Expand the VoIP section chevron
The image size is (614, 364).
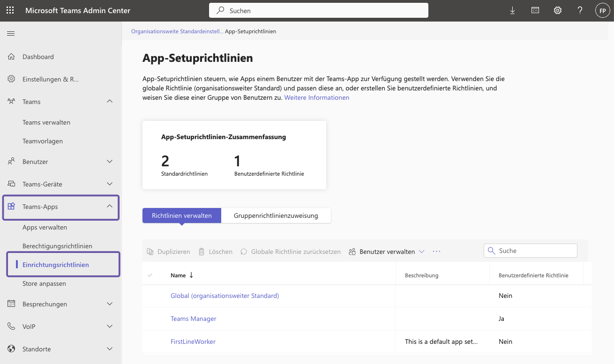110,327
